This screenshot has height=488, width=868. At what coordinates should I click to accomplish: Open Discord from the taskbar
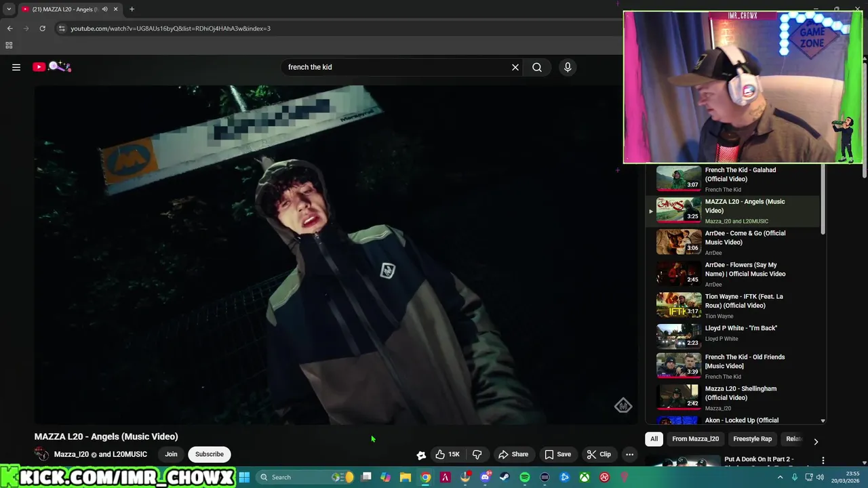[485, 477]
